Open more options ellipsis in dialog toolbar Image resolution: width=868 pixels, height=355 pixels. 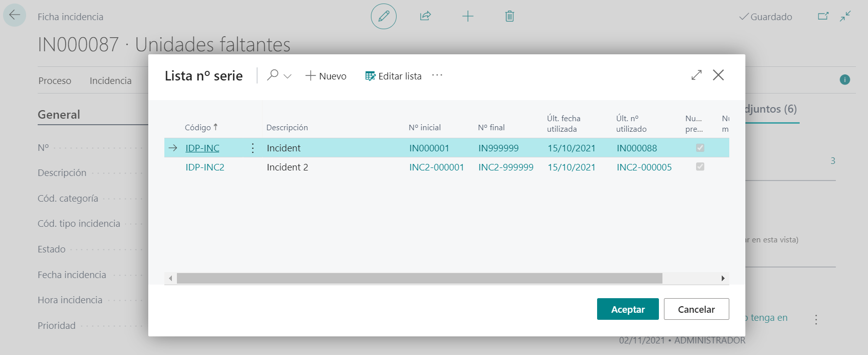[x=437, y=75]
